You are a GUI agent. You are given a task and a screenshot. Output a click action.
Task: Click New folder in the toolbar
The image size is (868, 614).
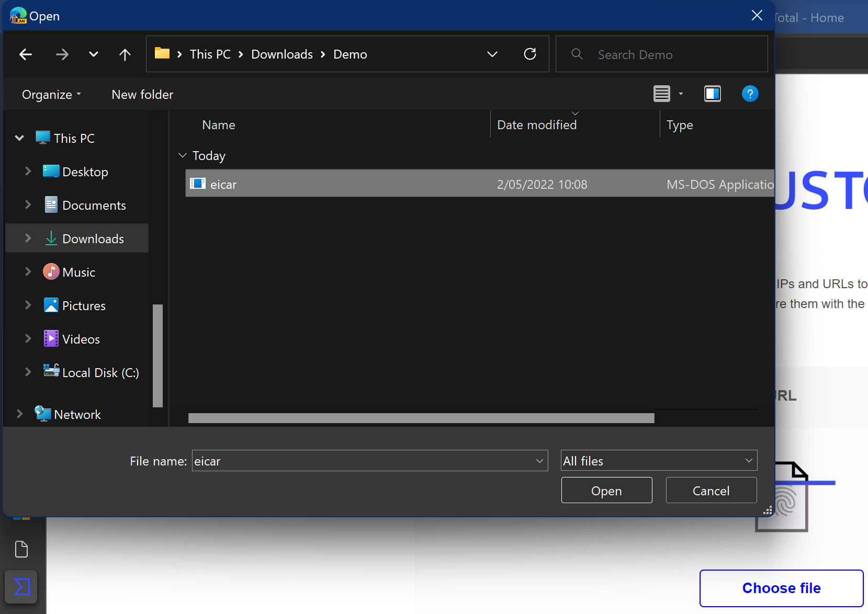pyautogui.click(x=142, y=95)
